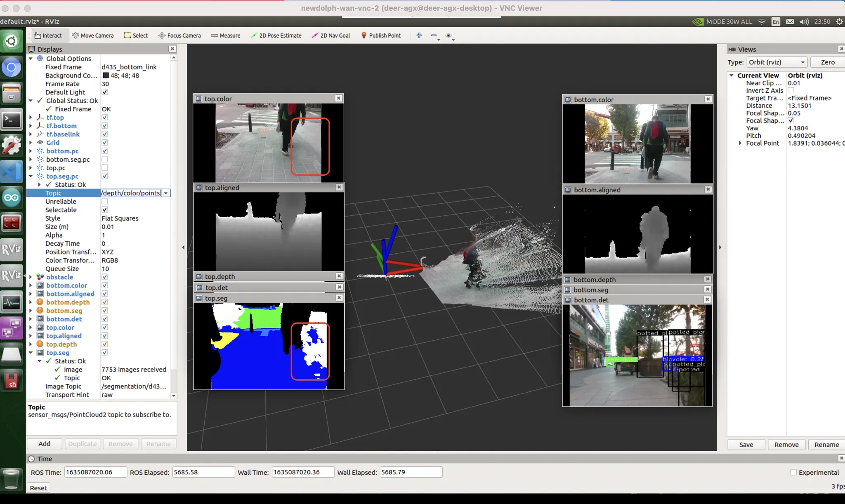Select the Interact tool tab
This screenshot has height=504, width=845.
pos(48,35)
